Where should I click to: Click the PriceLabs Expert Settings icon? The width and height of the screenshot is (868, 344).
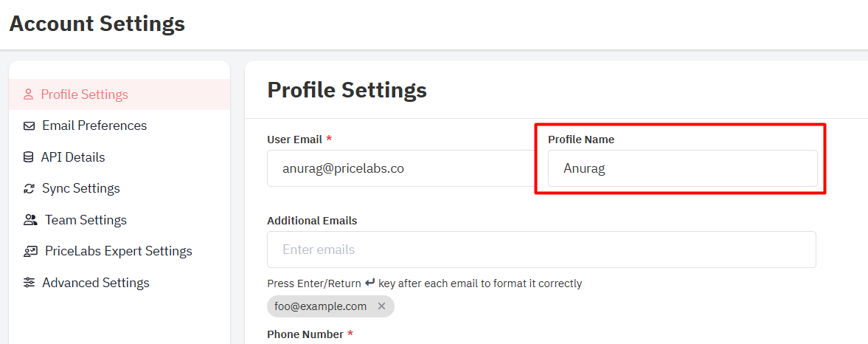pos(30,252)
